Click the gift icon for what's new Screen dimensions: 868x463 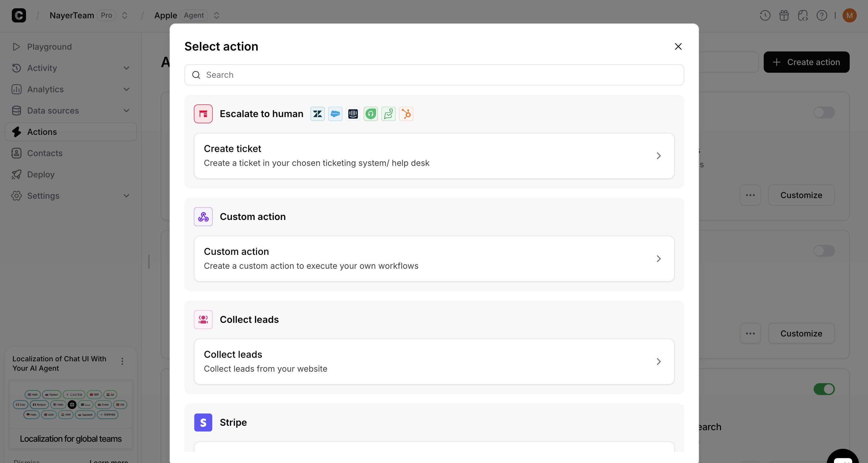click(x=784, y=15)
